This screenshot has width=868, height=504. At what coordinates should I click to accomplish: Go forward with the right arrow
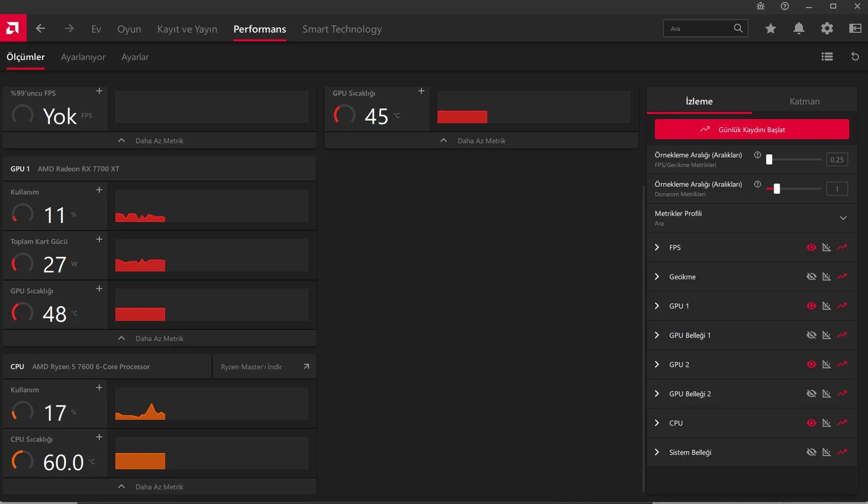[x=69, y=29]
